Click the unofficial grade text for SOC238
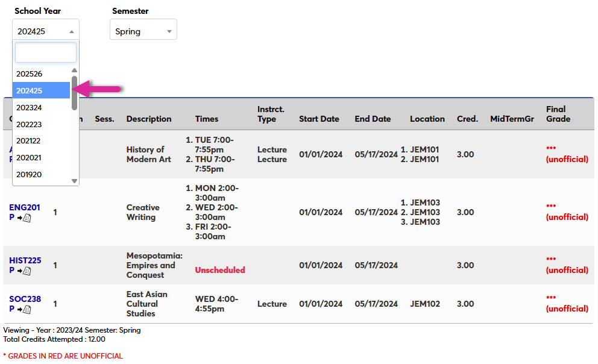 click(x=567, y=309)
